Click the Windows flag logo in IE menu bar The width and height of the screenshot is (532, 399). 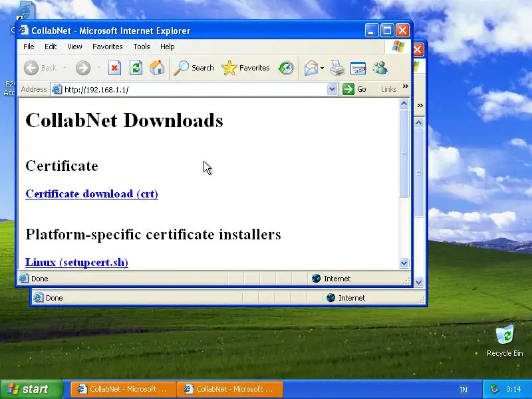(x=398, y=47)
